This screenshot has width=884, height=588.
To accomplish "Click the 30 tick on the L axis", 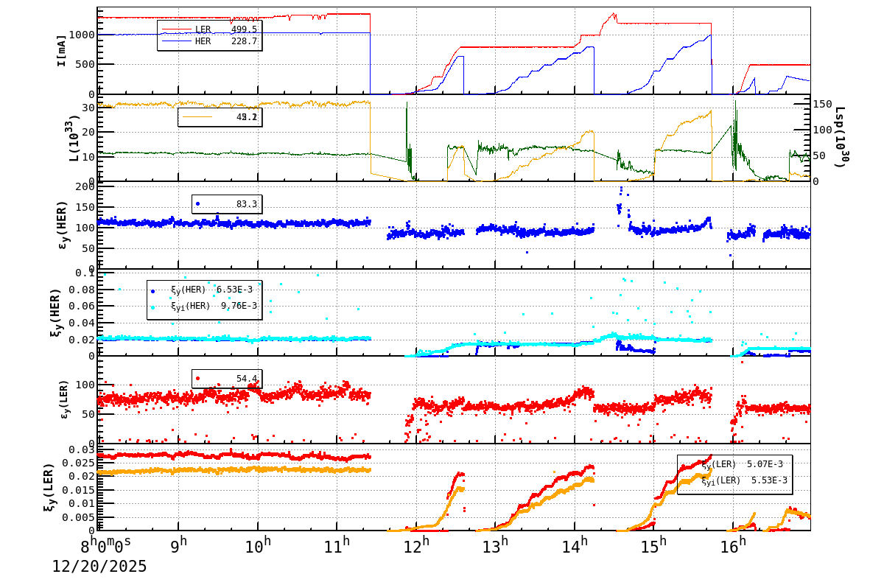I will coord(88,108).
